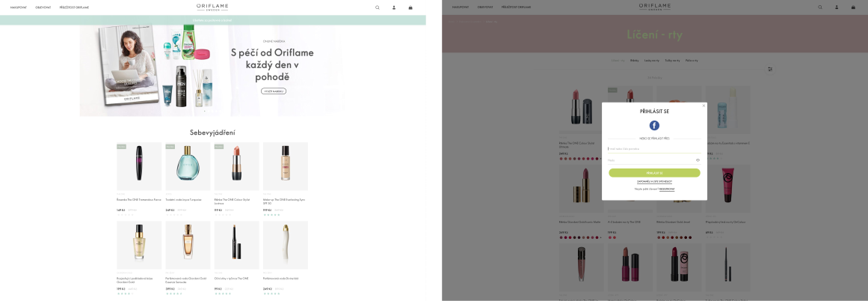Click the green announcement bar at top
Viewport: 868px width, 301px height.
(x=212, y=20)
